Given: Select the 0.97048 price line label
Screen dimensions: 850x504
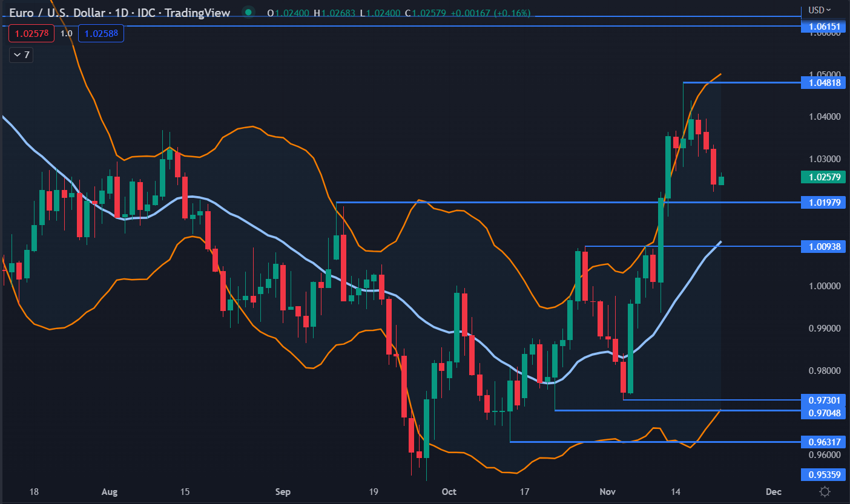Looking at the screenshot, I should click(x=823, y=413).
